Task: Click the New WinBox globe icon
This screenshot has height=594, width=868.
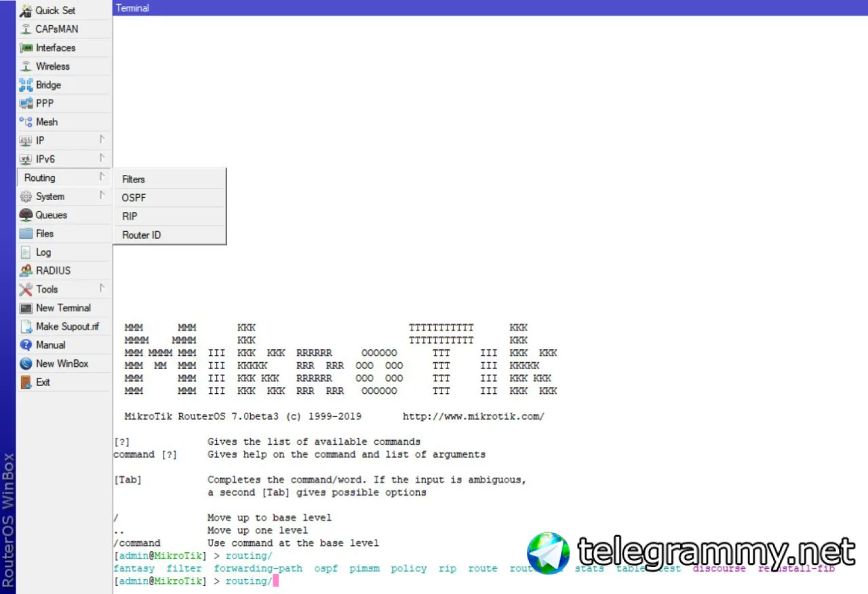Action: point(26,363)
